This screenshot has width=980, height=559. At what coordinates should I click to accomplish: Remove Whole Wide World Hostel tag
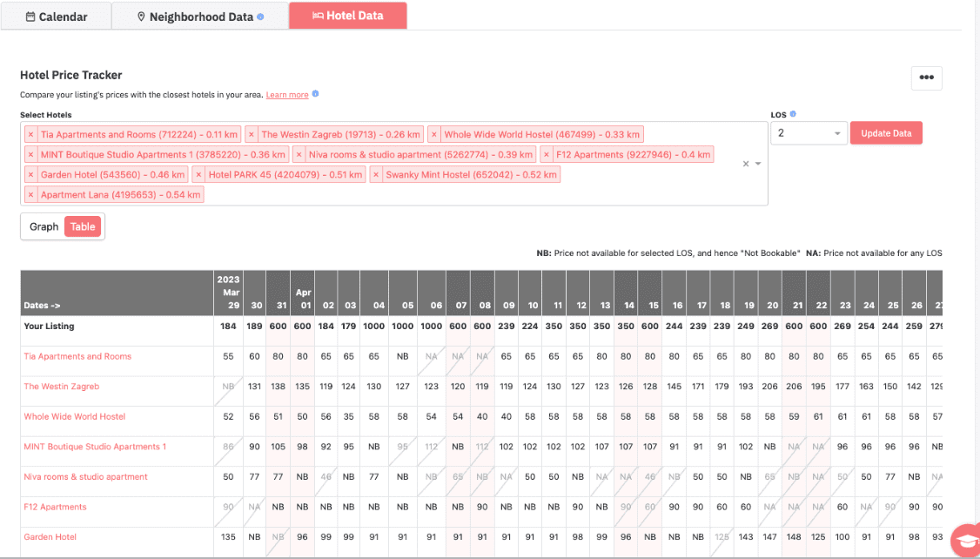click(434, 135)
